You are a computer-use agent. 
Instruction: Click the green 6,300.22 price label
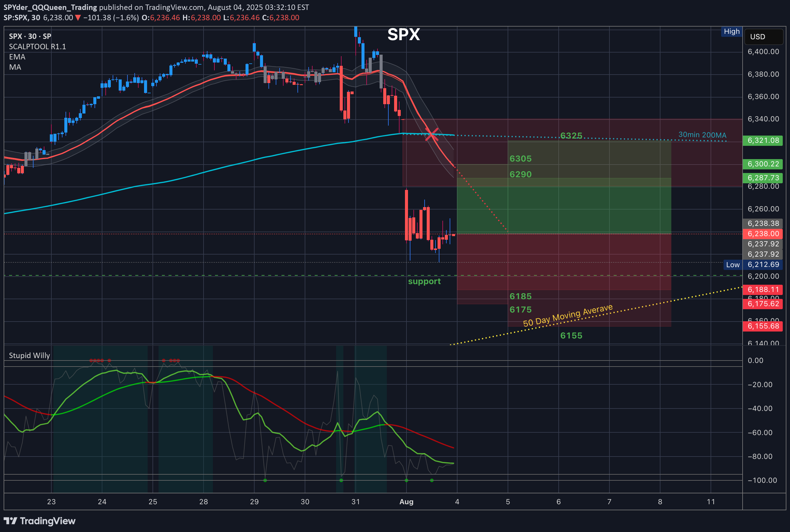763,164
